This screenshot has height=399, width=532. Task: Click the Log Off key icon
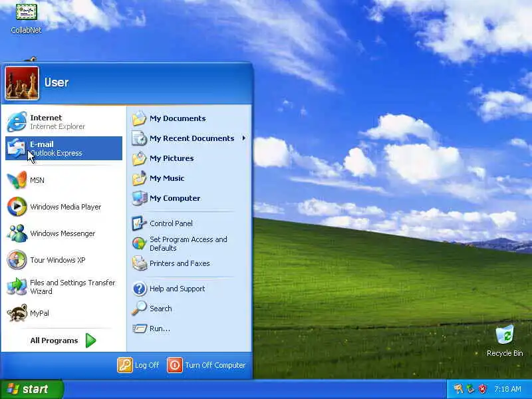point(125,365)
